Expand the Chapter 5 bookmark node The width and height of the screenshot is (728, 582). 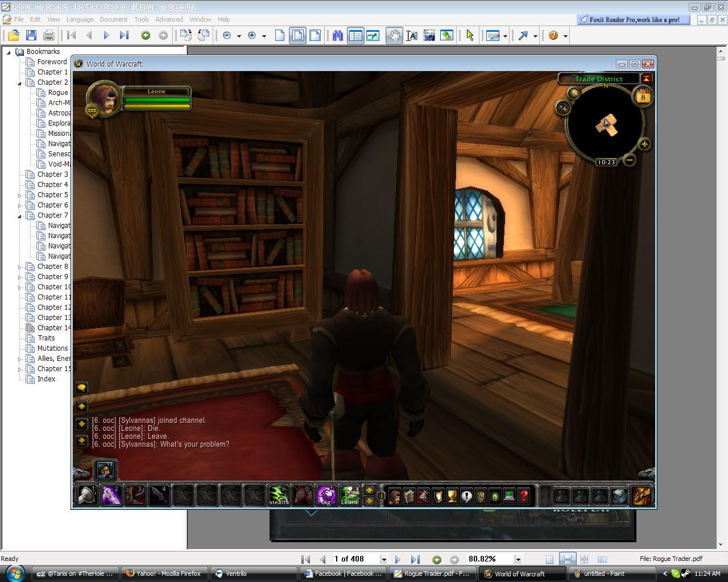point(19,195)
